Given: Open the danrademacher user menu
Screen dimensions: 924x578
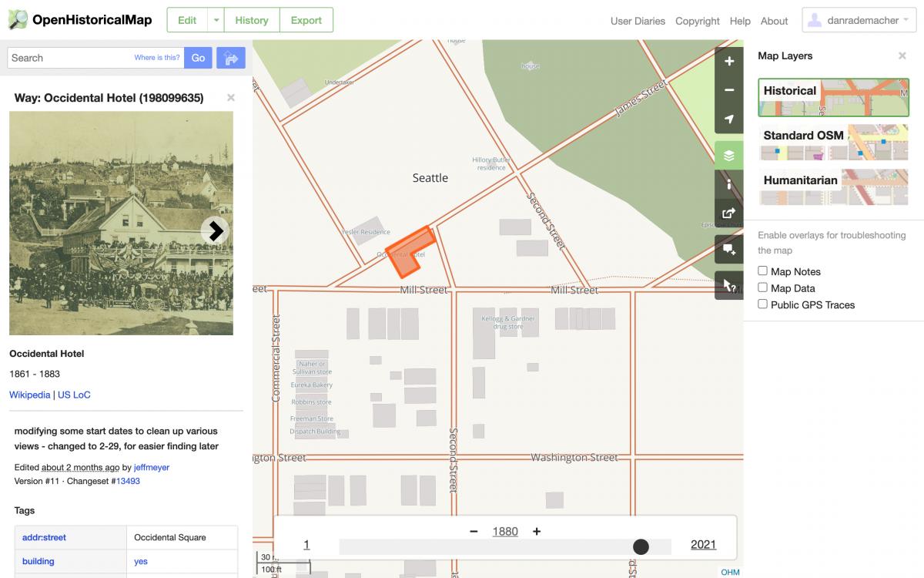Looking at the screenshot, I should [859, 20].
